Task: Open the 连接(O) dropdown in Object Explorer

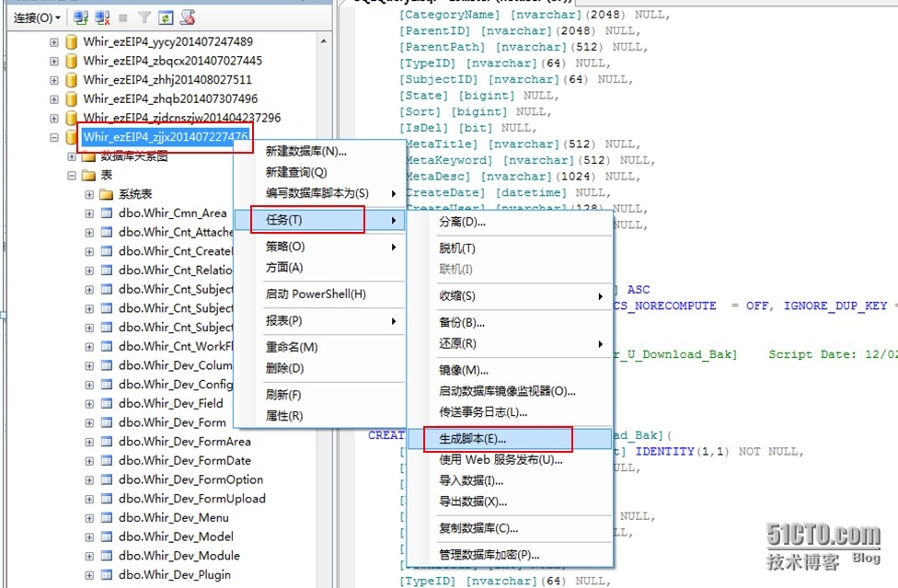Action: point(37,18)
